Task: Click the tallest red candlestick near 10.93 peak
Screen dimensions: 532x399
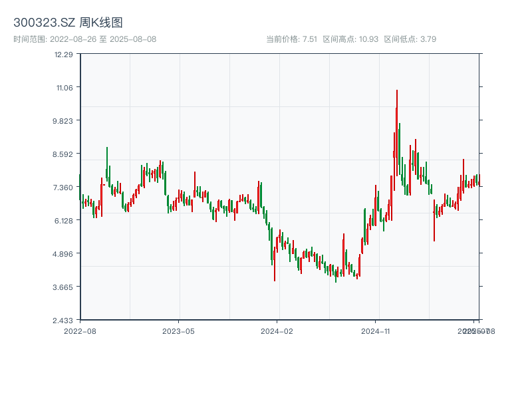Action: 396,132
